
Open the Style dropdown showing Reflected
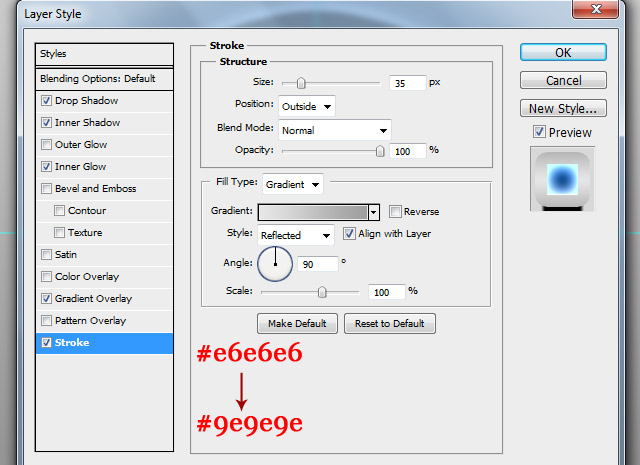coord(296,236)
